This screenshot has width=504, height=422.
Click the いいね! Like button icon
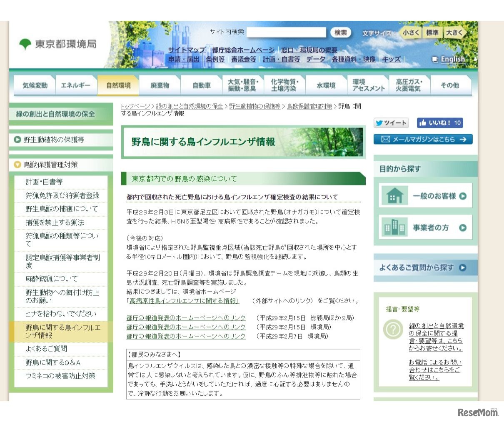point(422,122)
